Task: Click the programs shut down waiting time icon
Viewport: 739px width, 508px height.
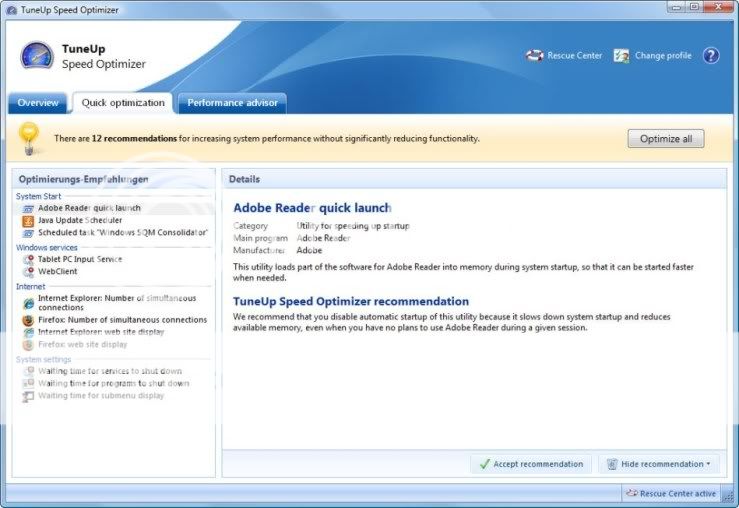Action: (x=28, y=384)
